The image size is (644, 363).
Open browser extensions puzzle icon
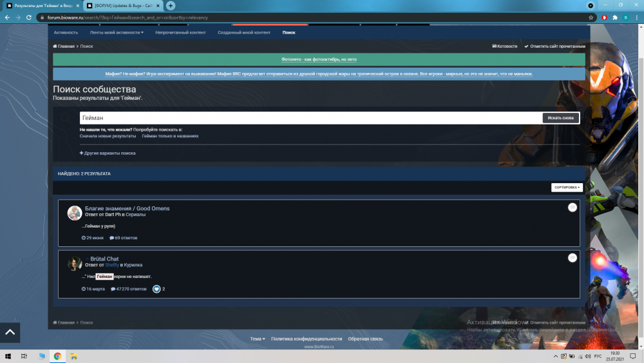(615, 17)
